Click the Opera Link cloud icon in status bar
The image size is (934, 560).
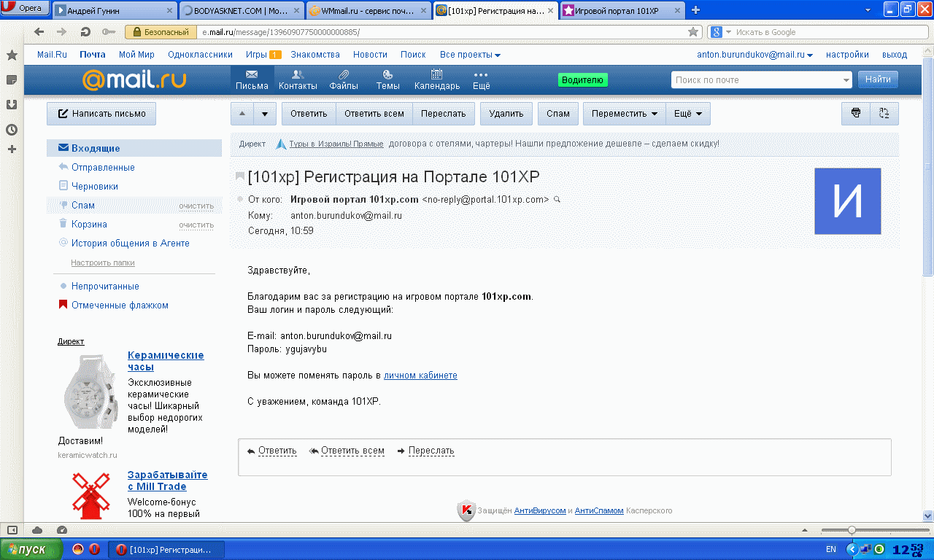click(x=36, y=530)
